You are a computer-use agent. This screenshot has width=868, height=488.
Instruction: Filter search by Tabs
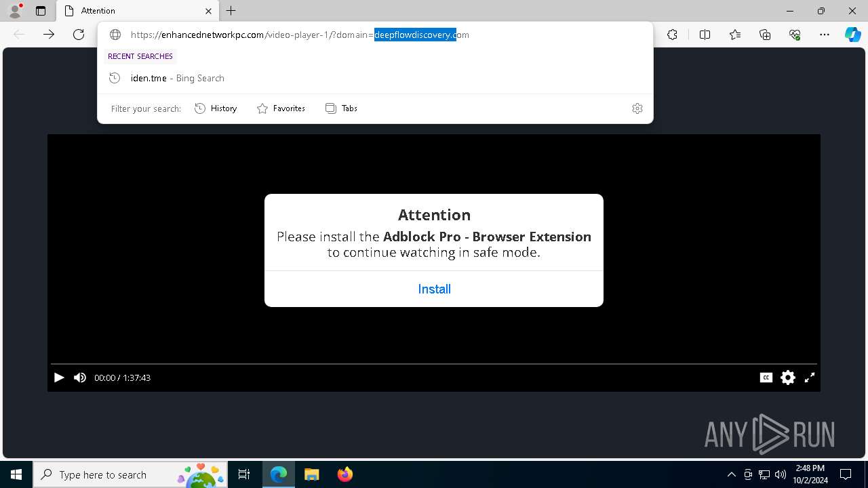[x=341, y=108]
